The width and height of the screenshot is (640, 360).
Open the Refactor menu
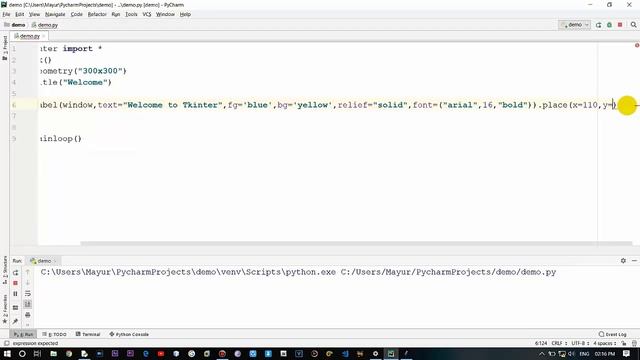pyautogui.click(x=97, y=14)
